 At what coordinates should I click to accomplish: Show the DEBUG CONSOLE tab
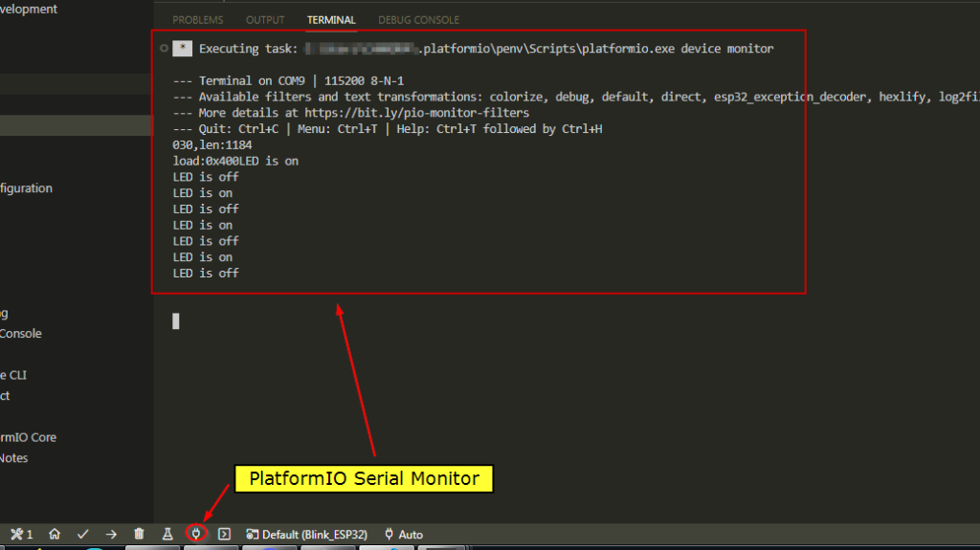(x=418, y=19)
